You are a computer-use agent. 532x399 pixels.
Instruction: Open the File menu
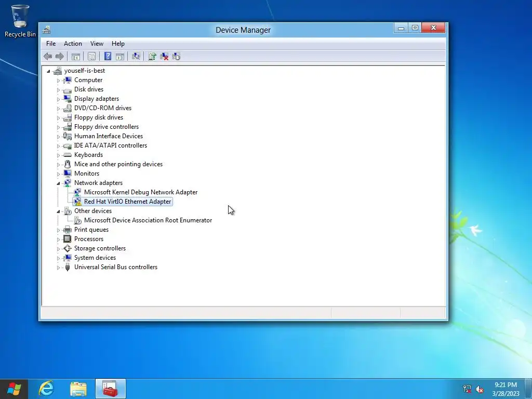(51, 44)
